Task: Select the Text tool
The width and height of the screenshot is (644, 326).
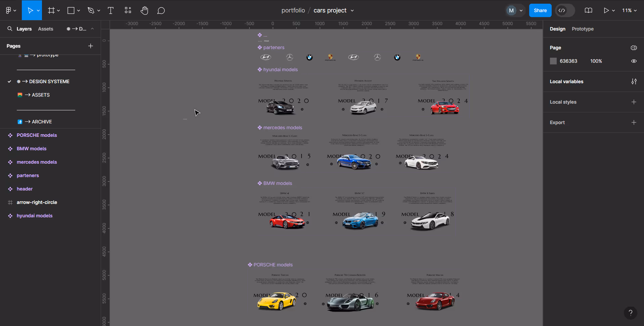Action: 110,10
